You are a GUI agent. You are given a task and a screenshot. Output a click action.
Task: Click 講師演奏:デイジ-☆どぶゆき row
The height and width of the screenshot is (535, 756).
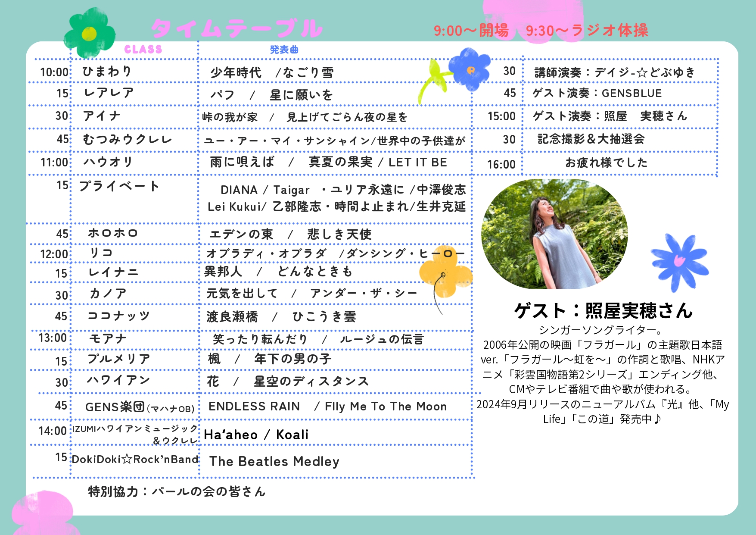tap(615, 72)
